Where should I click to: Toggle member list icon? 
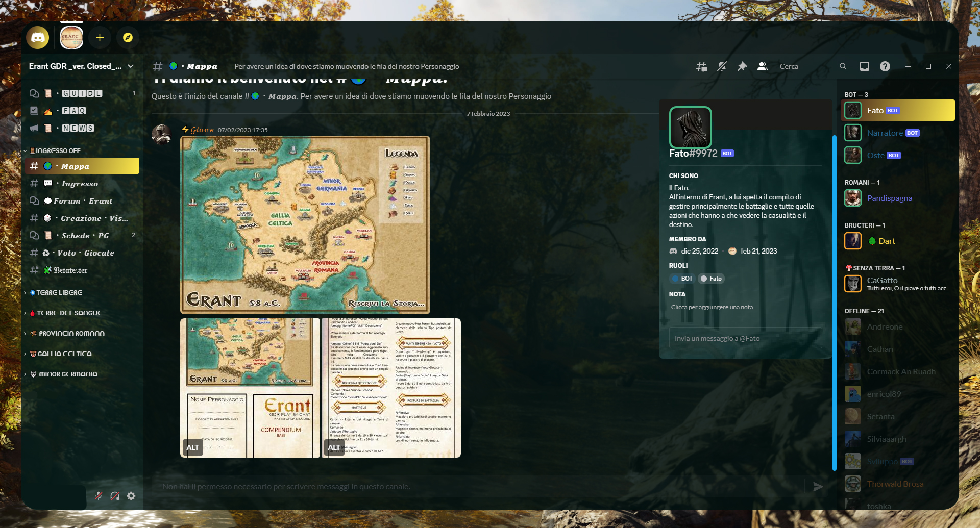coord(763,66)
